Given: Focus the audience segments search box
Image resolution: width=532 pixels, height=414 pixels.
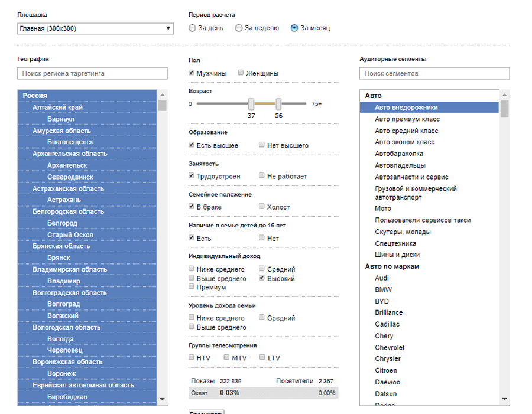Looking at the screenshot, I should point(434,74).
